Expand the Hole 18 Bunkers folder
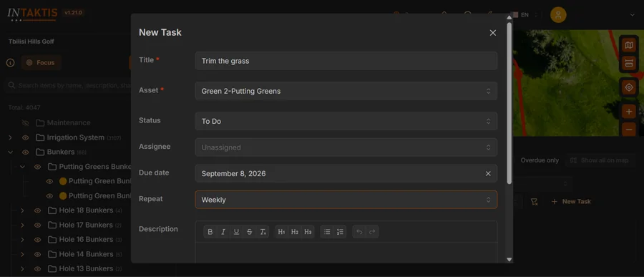 tap(23, 210)
